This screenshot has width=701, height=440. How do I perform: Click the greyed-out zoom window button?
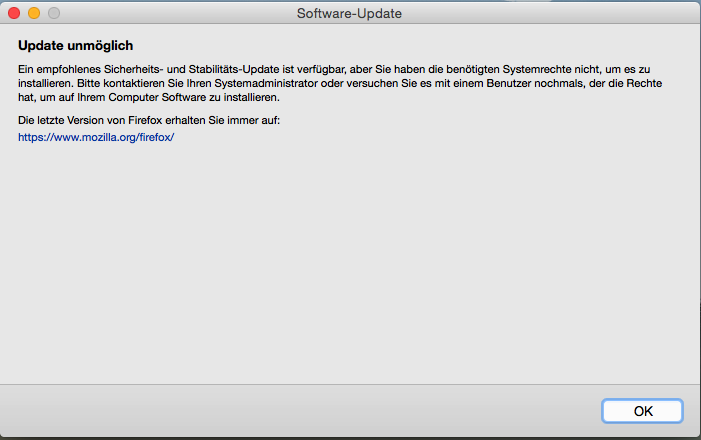(54, 13)
